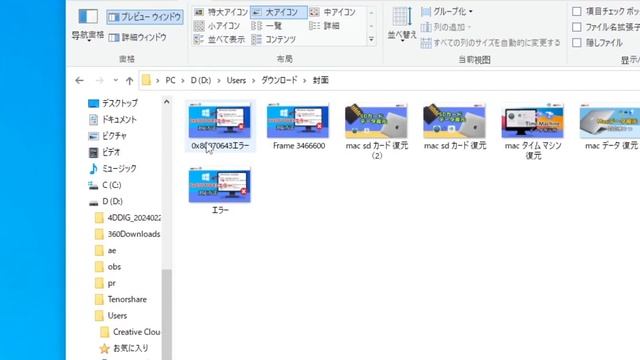The width and height of the screenshot is (640, 360).
Task: Expand chevron after Users in path
Action: click(x=253, y=80)
